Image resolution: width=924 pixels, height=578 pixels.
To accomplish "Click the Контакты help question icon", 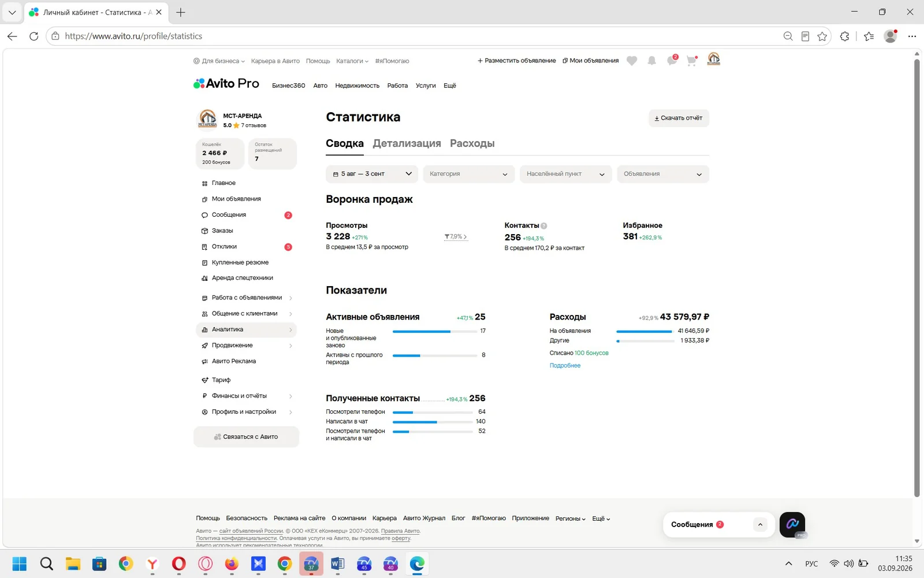I will (544, 226).
